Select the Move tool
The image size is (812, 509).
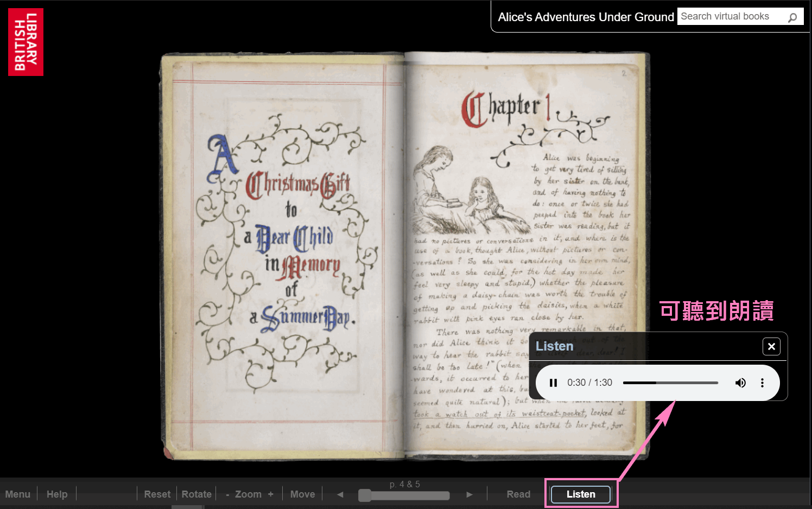[303, 494]
